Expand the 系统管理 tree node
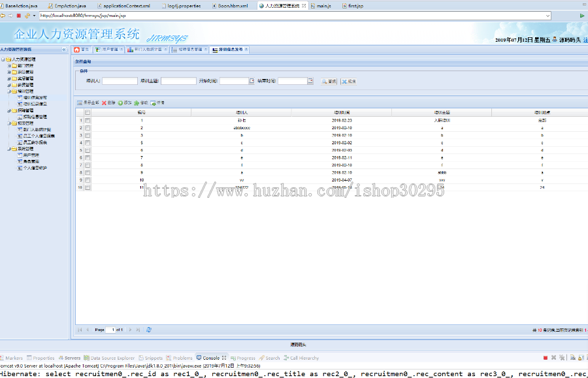The image size is (588, 378). pyautogui.click(x=8, y=148)
